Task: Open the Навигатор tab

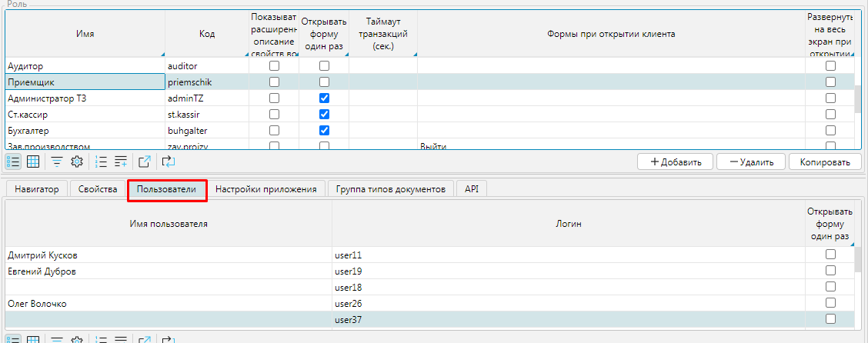Action: 36,189
